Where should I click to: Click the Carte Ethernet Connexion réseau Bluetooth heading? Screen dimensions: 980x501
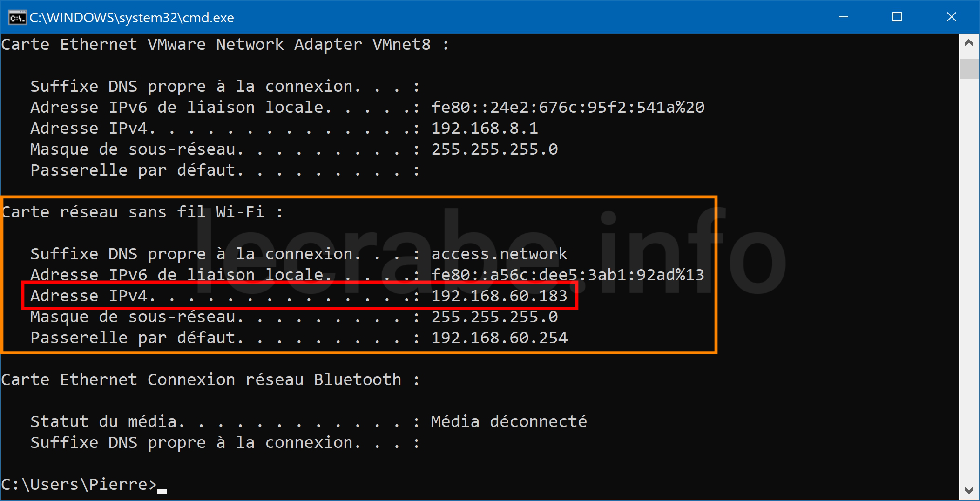[x=210, y=379]
